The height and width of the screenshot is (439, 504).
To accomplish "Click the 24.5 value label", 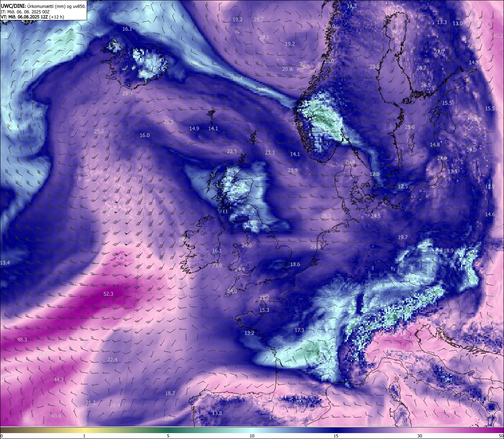I will pos(376,216).
